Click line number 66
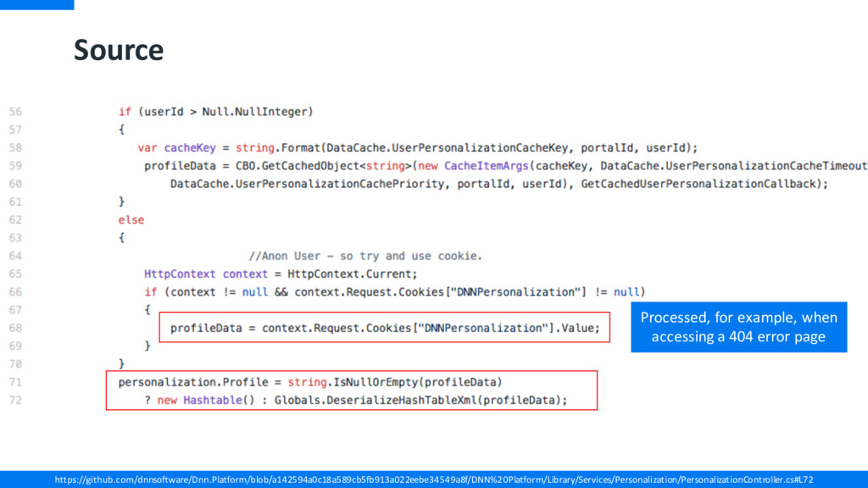The height and width of the screenshot is (488, 868). click(x=15, y=292)
